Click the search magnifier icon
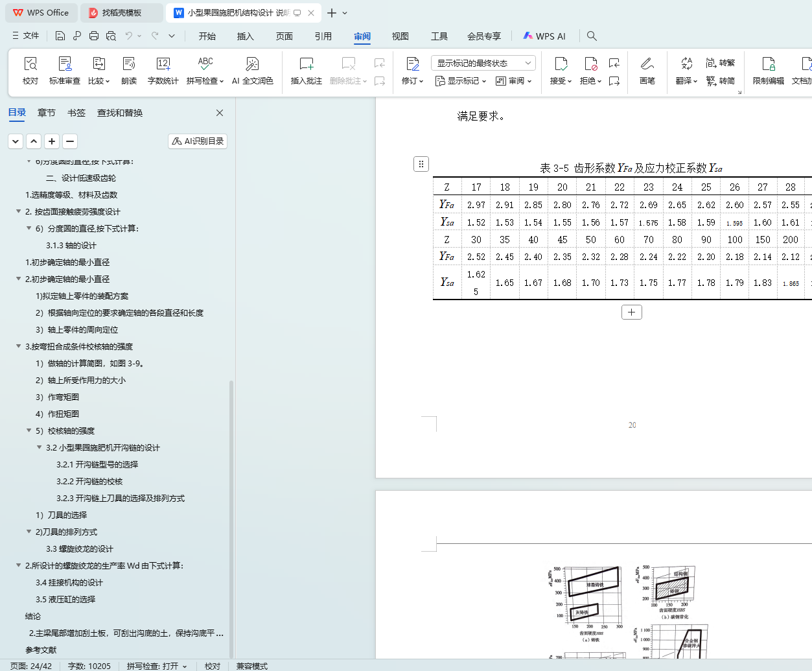 (x=592, y=36)
